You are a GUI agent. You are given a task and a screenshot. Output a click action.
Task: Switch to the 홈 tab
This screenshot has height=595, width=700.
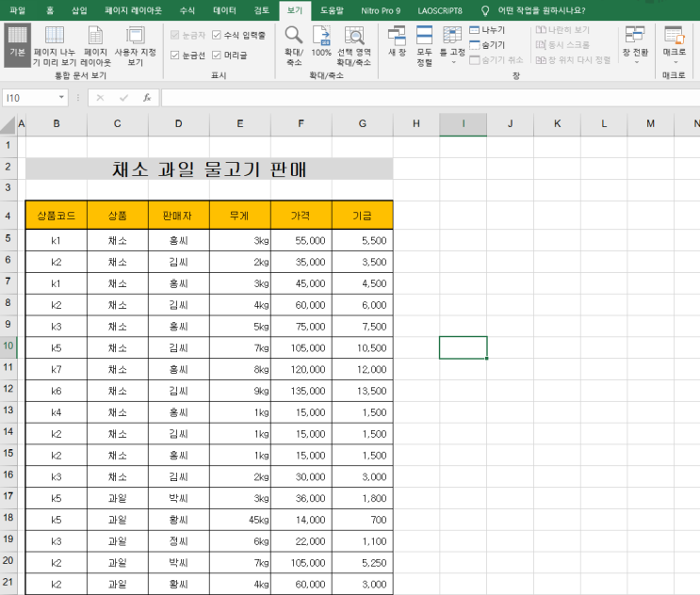(x=50, y=10)
